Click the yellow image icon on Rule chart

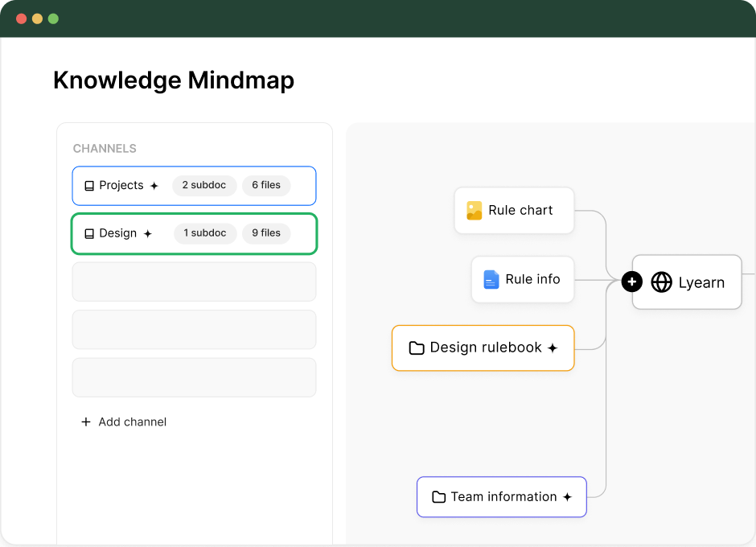click(475, 211)
